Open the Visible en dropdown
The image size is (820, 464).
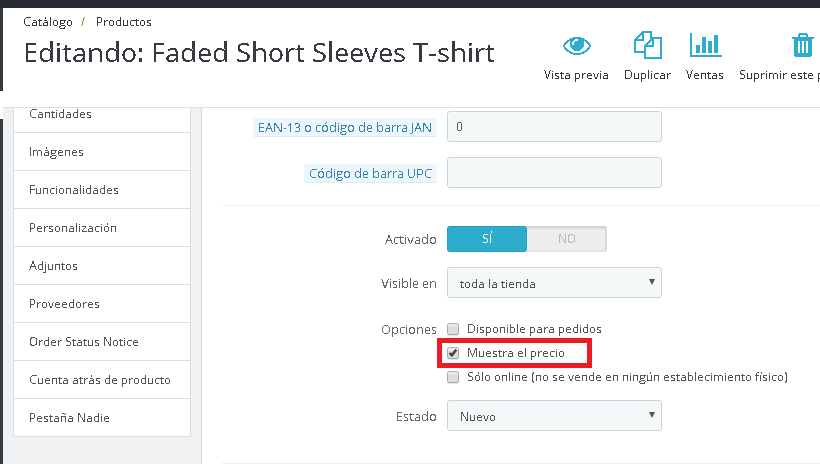554,284
